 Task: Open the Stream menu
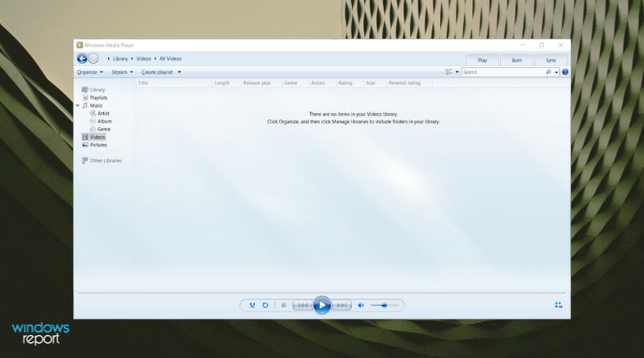tap(122, 72)
